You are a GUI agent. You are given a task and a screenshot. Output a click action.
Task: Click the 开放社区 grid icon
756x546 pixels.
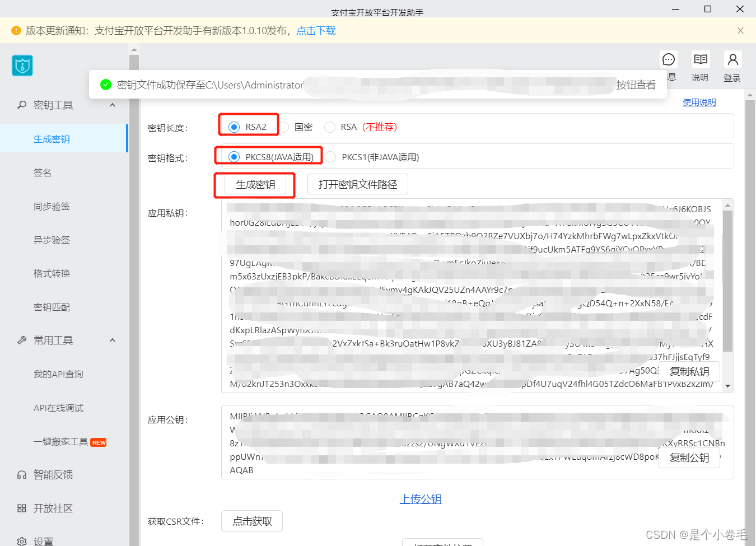[x=22, y=508]
